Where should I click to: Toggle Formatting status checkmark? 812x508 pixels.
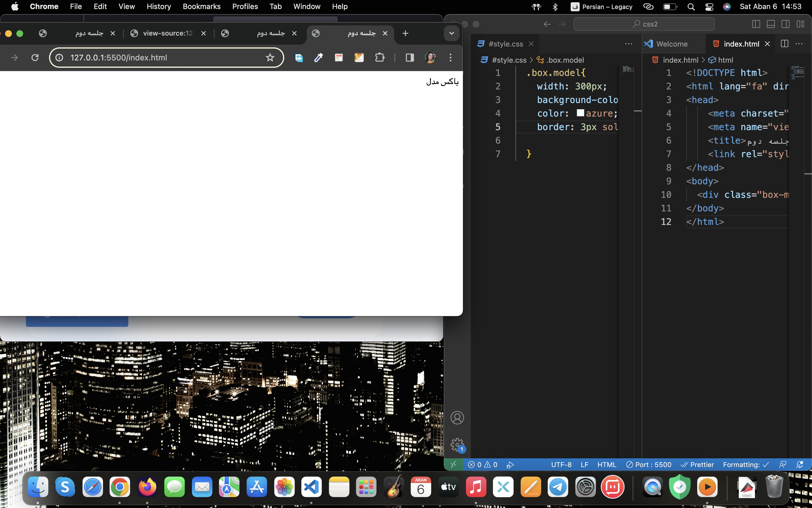[x=745, y=465]
